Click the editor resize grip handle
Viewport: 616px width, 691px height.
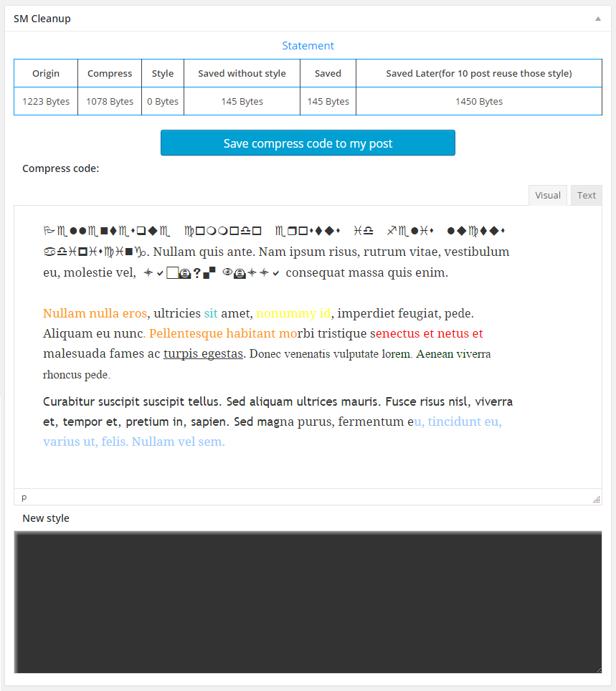coord(596,500)
